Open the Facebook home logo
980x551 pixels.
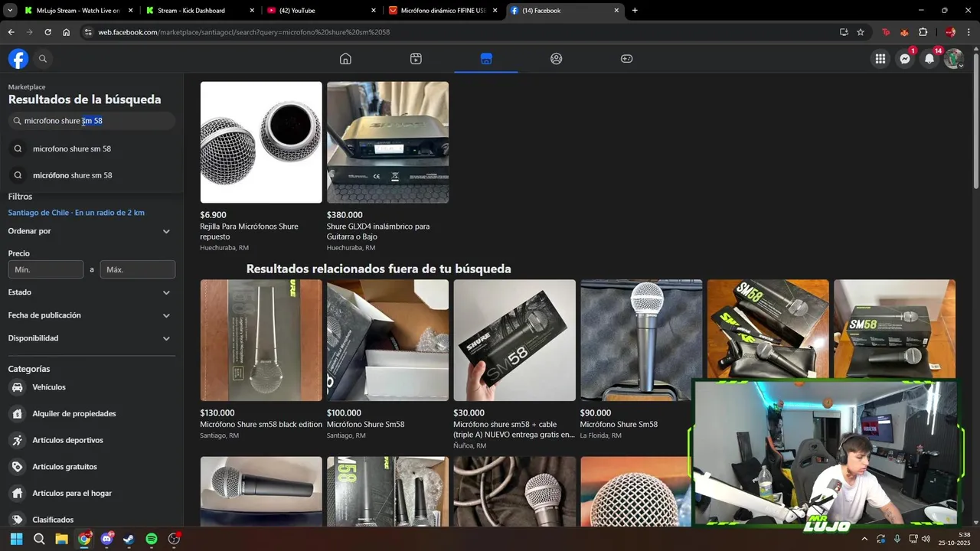[x=18, y=59]
